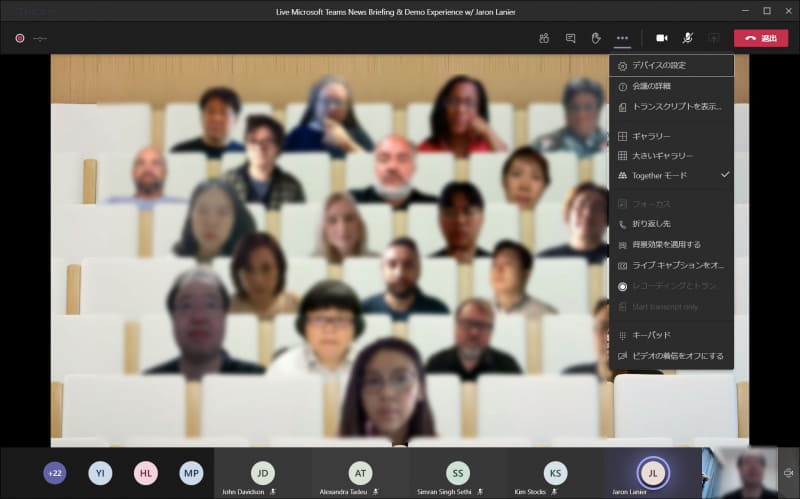The width and height of the screenshot is (800, 499).
Task: Minimize the Teams meeting window
Action: [745, 11]
